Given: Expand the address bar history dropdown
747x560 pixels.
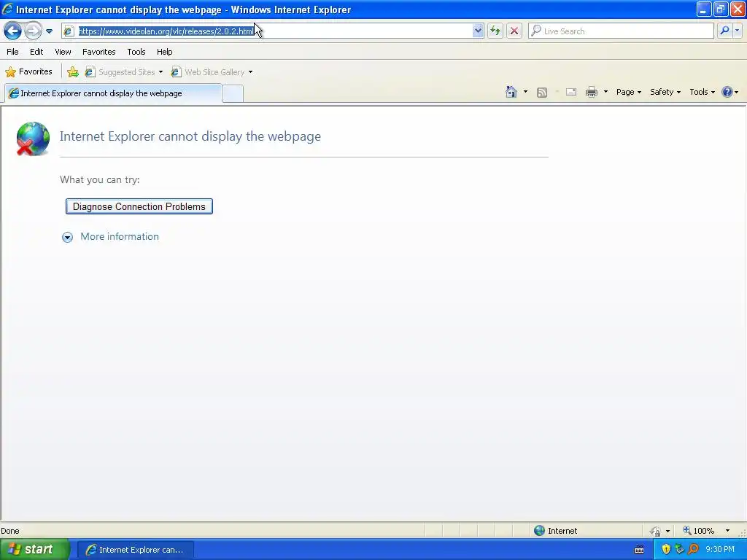Looking at the screenshot, I should [478, 31].
